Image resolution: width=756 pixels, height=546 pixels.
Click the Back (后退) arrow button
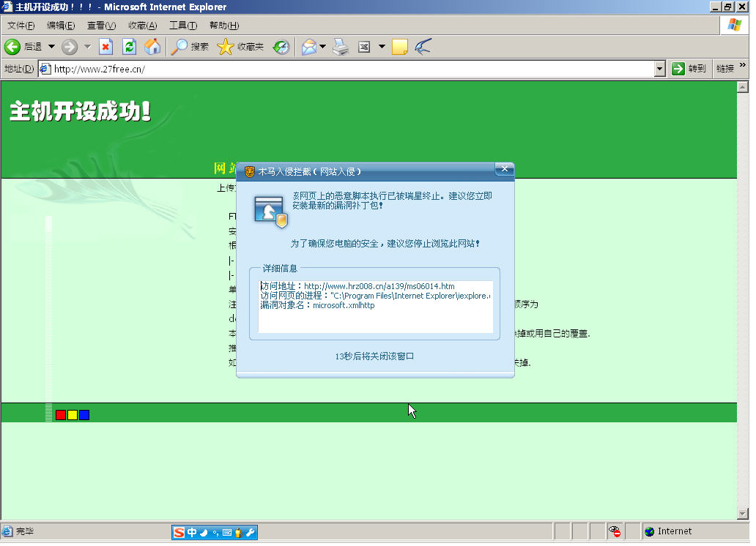(x=12, y=47)
